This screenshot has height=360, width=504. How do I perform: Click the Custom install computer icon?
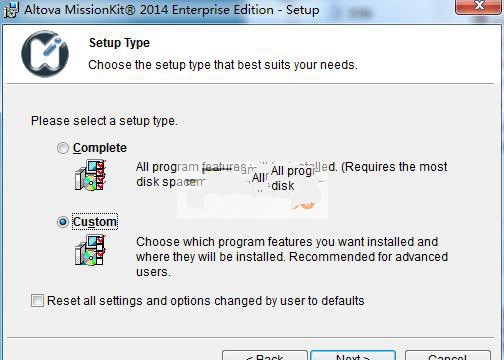pos(91,250)
